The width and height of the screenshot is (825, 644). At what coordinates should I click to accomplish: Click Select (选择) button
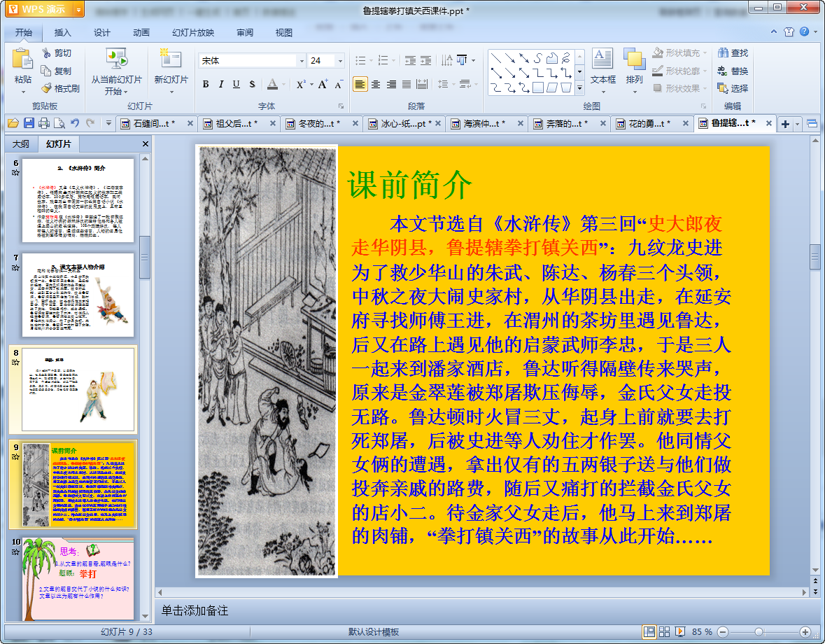[733, 88]
